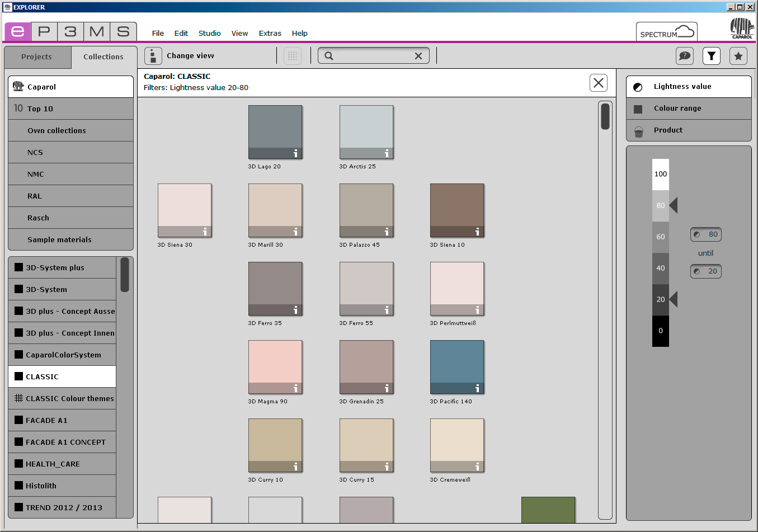The width and height of the screenshot is (758, 532).
Task: Open the NCS collection
Action: 70,152
